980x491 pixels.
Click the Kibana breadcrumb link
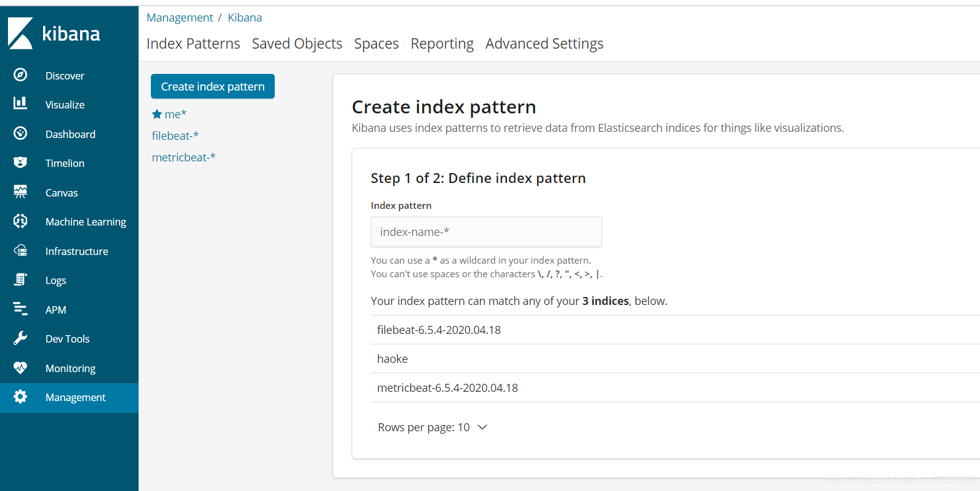[x=245, y=18]
